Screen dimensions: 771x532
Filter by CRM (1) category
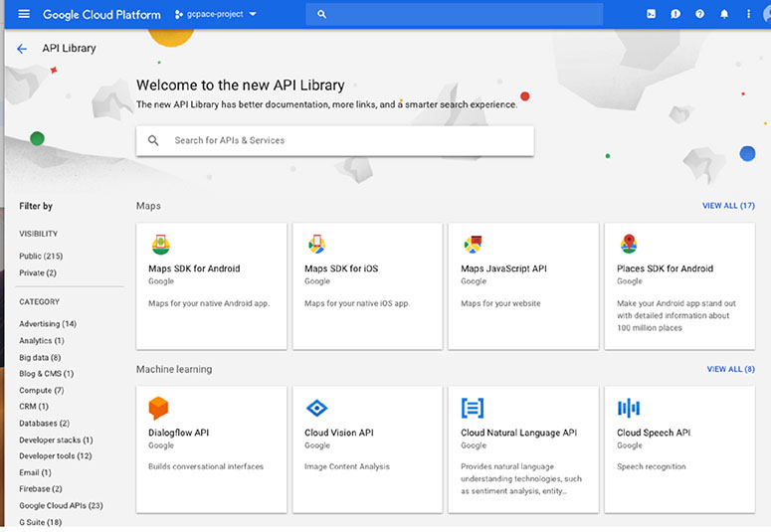coord(34,406)
